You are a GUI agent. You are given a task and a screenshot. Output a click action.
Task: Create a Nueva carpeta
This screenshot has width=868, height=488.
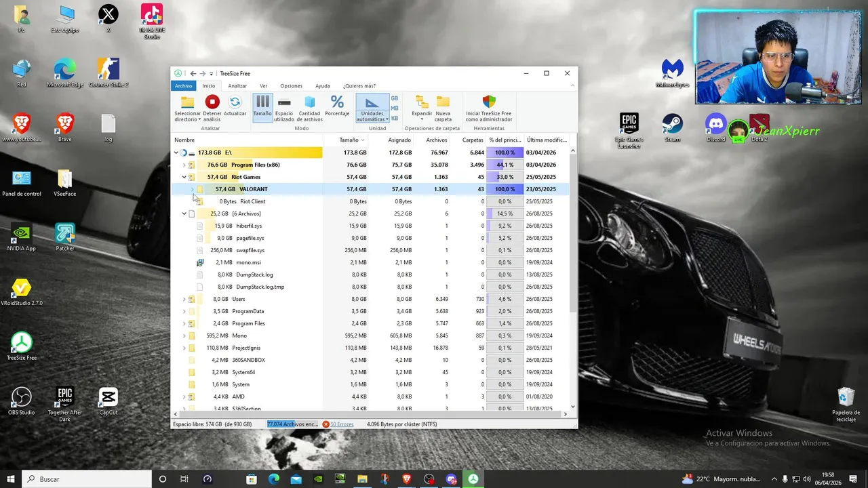(x=443, y=108)
